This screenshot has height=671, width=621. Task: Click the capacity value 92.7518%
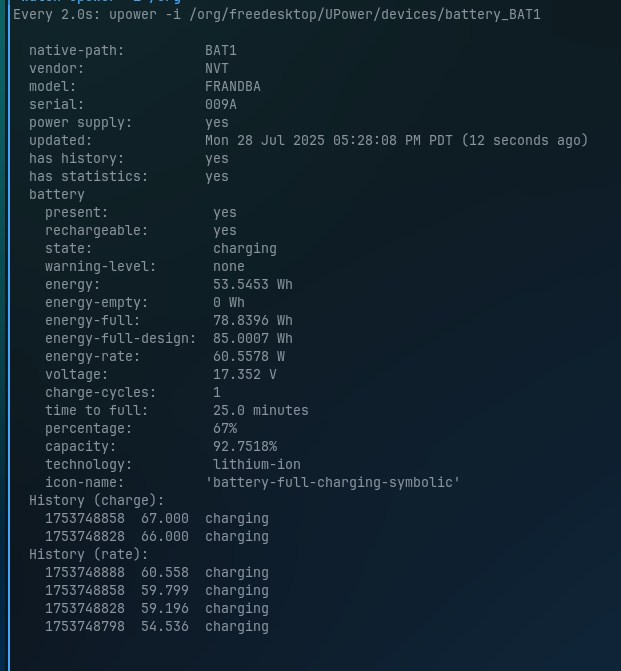(245, 447)
